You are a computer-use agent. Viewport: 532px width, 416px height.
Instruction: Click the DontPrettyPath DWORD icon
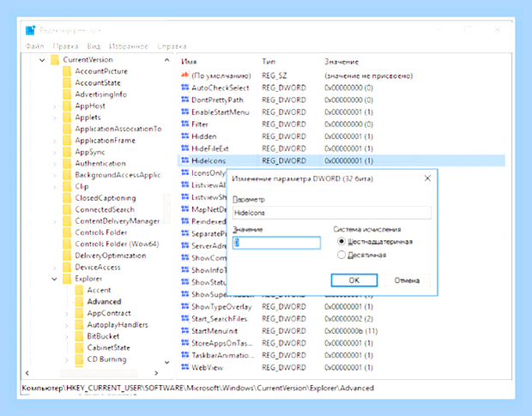184,99
